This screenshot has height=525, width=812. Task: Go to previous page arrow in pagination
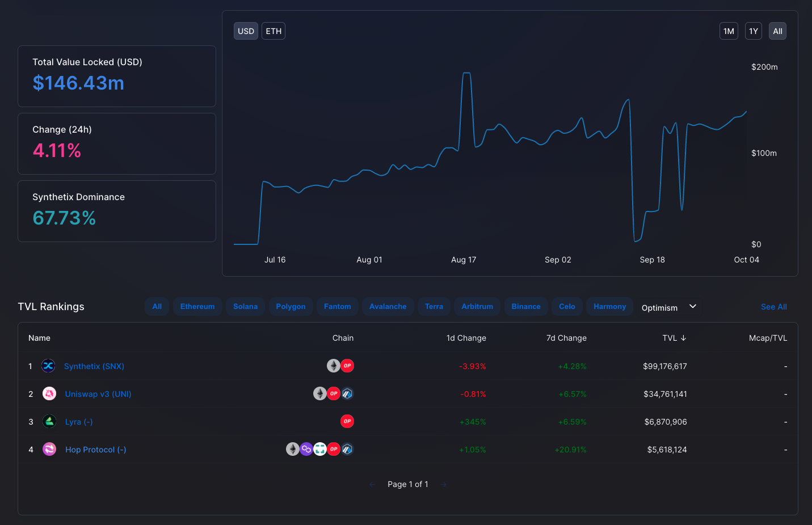(373, 484)
